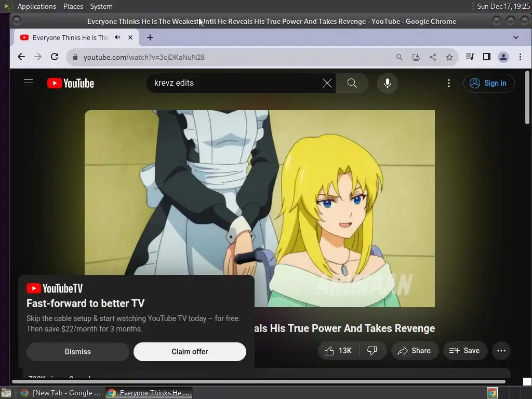Viewport: 532px width, 399px height.
Task: Show desktop icon in bottom panel
Action: (x=6, y=393)
